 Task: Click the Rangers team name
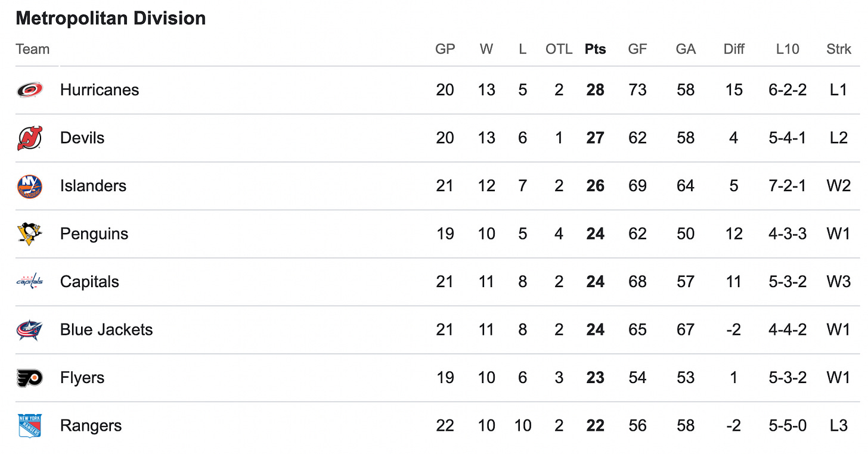(91, 426)
